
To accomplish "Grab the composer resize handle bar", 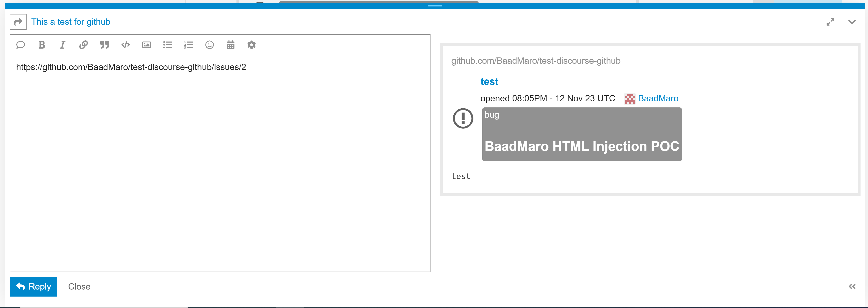I will tap(435, 6).
